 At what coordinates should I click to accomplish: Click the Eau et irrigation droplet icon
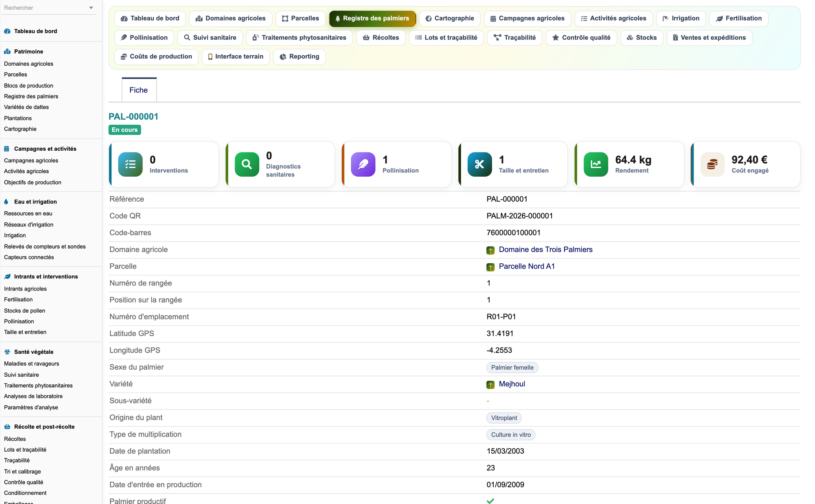(6, 202)
